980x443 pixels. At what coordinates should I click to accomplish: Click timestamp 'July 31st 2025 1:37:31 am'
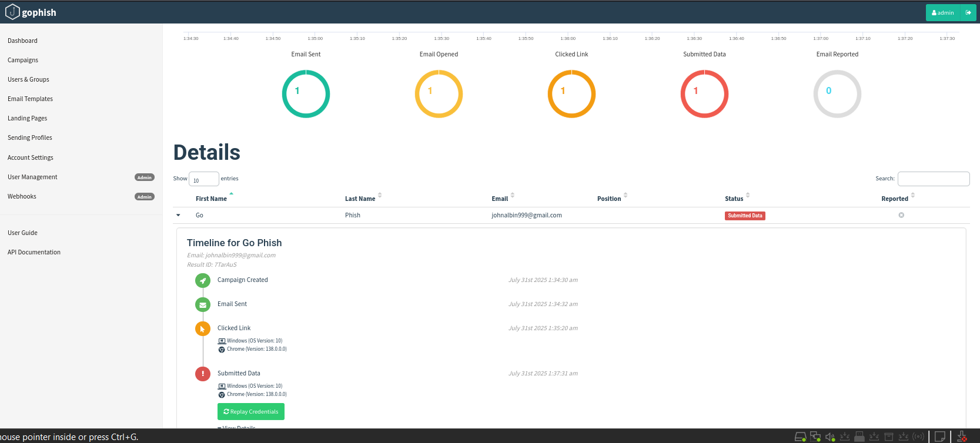tap(543, 373)
